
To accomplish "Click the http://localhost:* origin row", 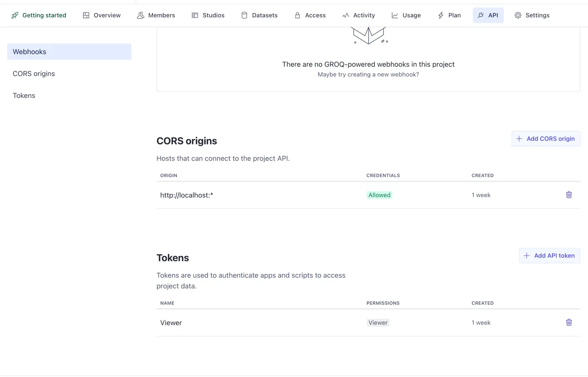I will tap(187, 195).
